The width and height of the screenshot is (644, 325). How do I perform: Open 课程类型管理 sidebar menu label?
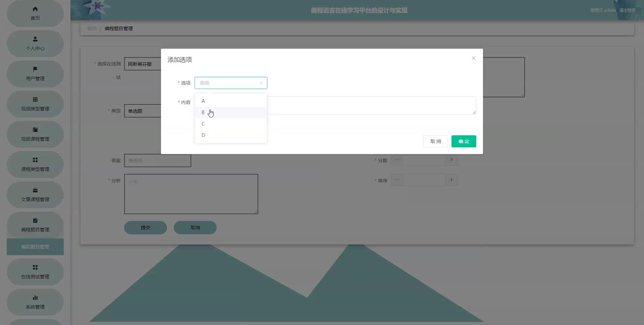tap(35, 169)
